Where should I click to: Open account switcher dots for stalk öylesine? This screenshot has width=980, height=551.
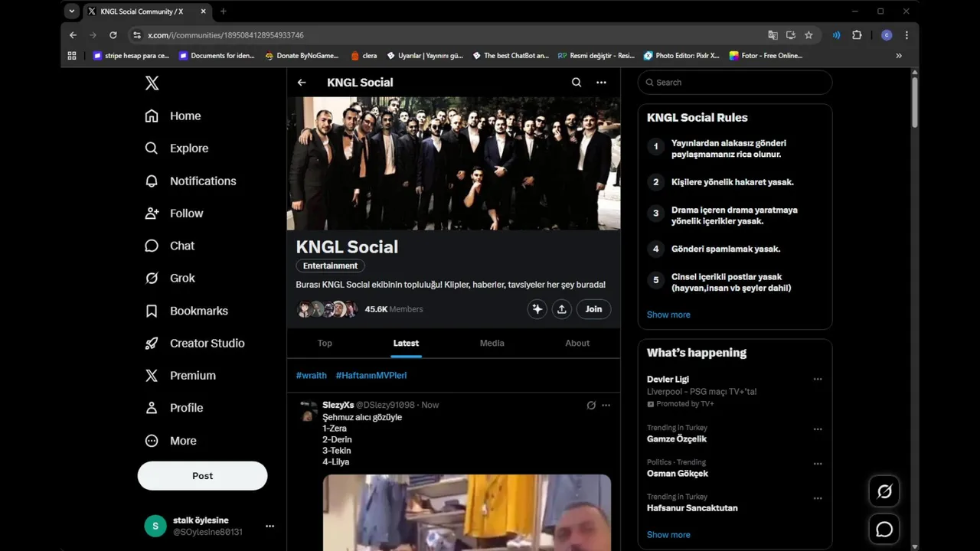tap(269, 526)
